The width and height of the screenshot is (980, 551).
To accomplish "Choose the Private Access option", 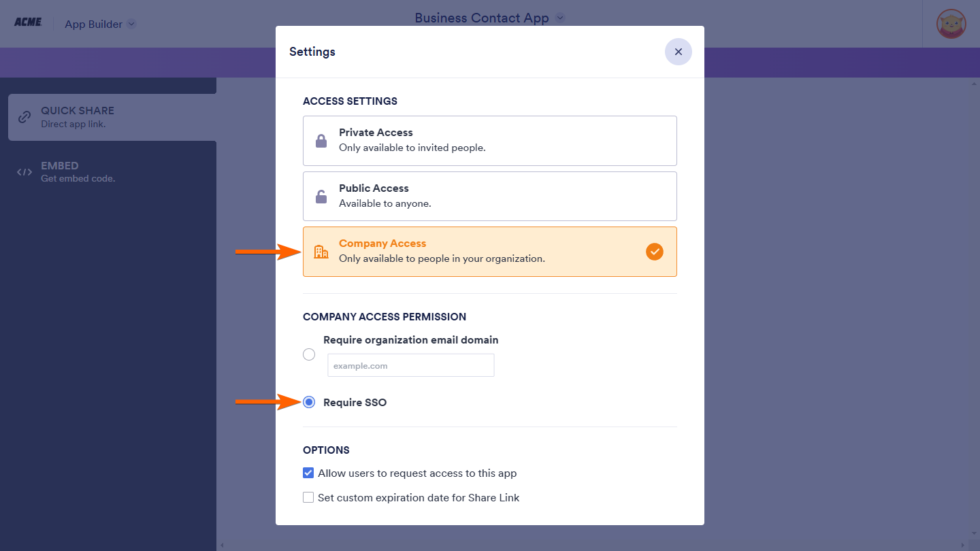I will (489, 141).
